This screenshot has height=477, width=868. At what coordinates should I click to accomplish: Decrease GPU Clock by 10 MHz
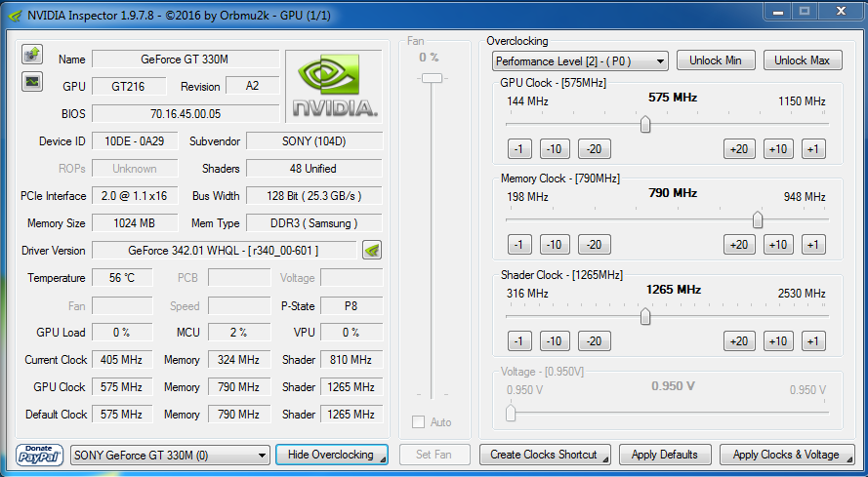[555, 149]
